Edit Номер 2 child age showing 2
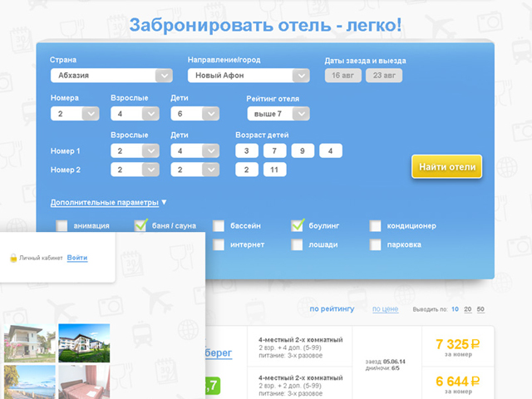The height and width of the screenshot is (399, 532). pos(247,170)
